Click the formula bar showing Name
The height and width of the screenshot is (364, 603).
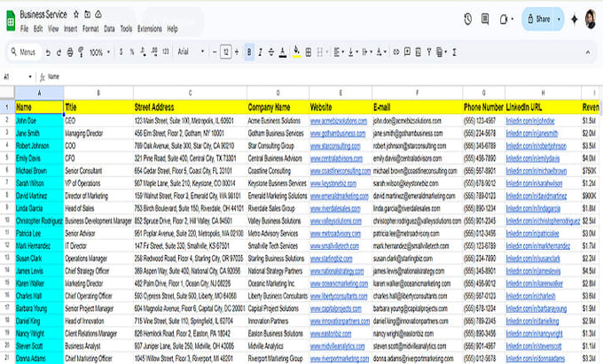[319, 77]
